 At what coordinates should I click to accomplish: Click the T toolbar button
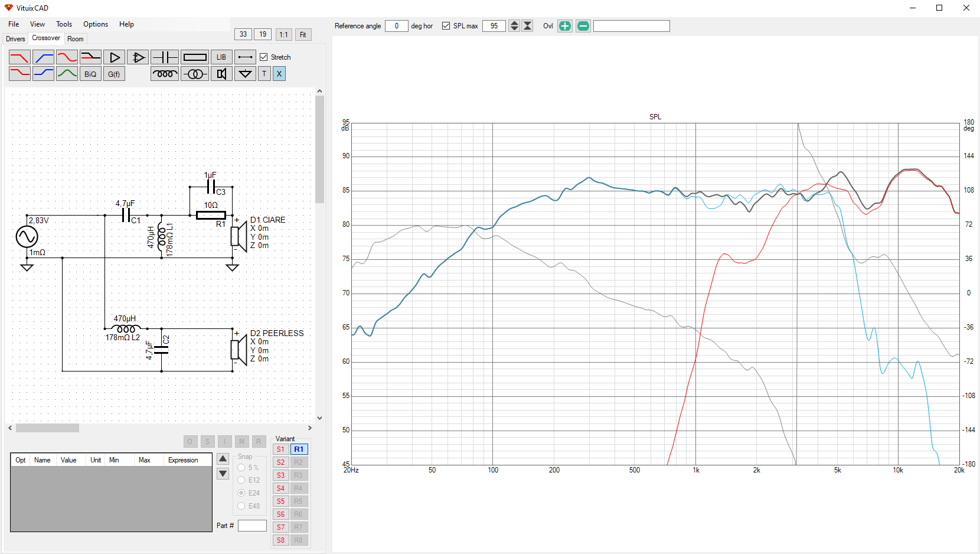(x=264, y=74)
